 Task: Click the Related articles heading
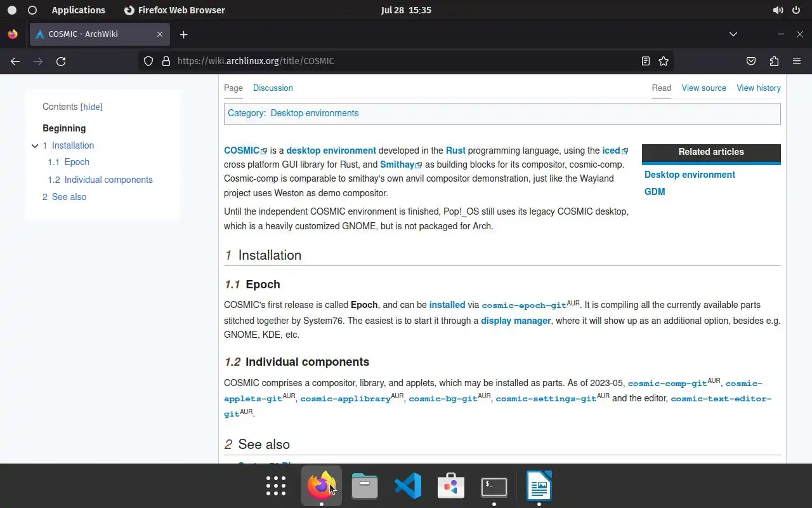click(x=711, y=152)
